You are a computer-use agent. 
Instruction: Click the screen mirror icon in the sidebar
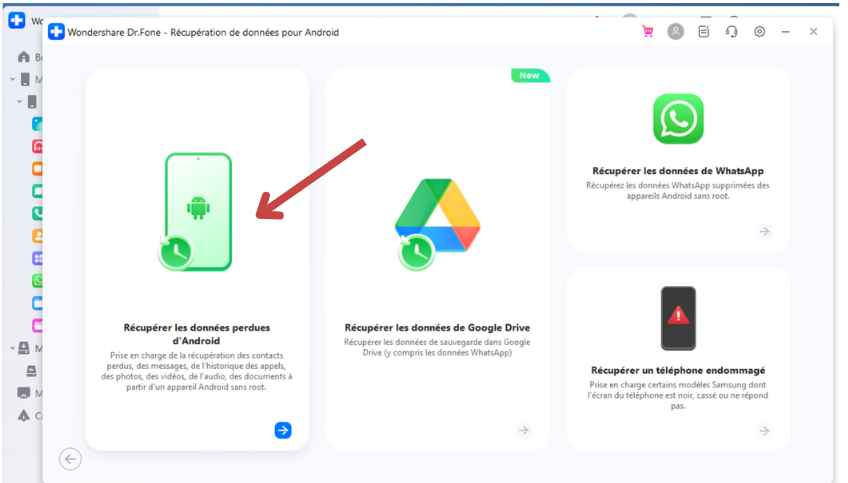point(24,393)
